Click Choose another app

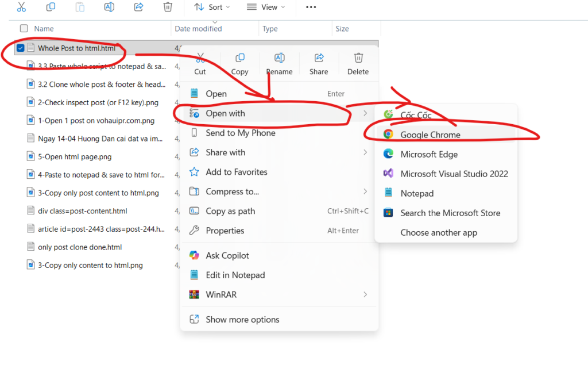pyautogui.click(x=439, y=232)
